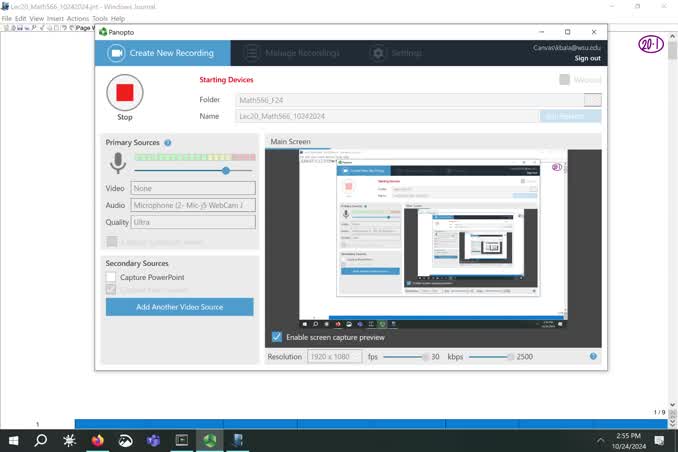Open Firefox from the taskbar
678x452 pixels.
[x=97, y=439]
